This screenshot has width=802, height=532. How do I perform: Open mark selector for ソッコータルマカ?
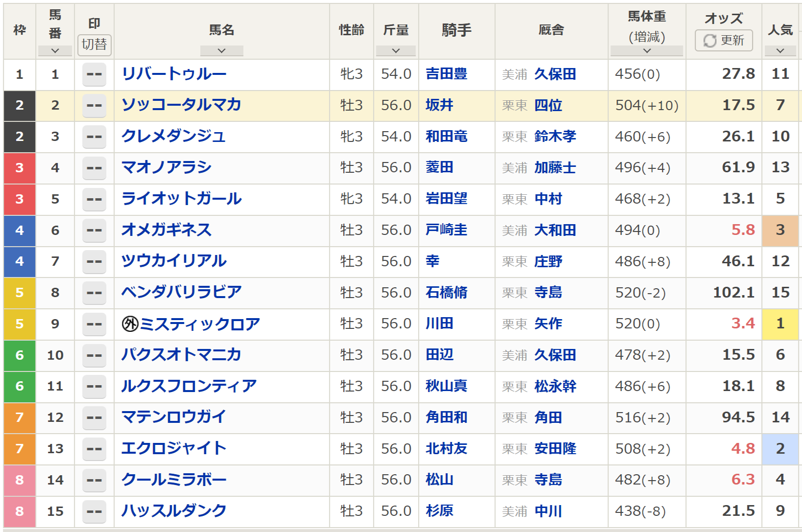[x=94, y=106]
